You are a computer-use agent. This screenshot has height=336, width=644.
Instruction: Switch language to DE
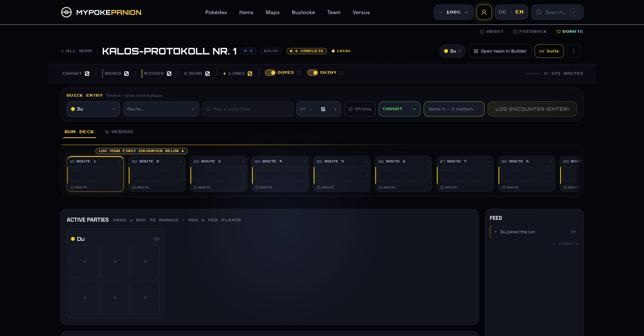pyautogui.click(x=502, y=12)
